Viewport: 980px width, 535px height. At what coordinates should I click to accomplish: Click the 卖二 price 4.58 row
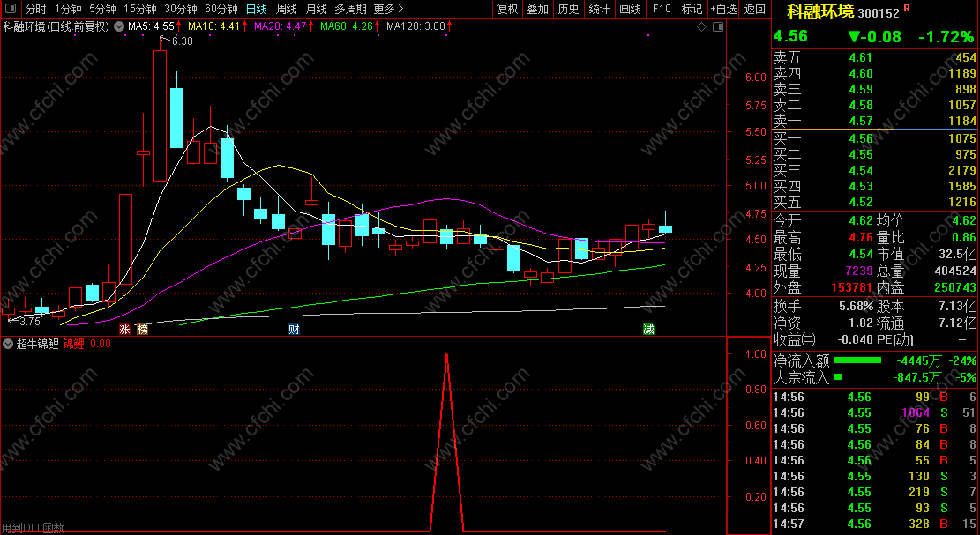tap(875, 105)
